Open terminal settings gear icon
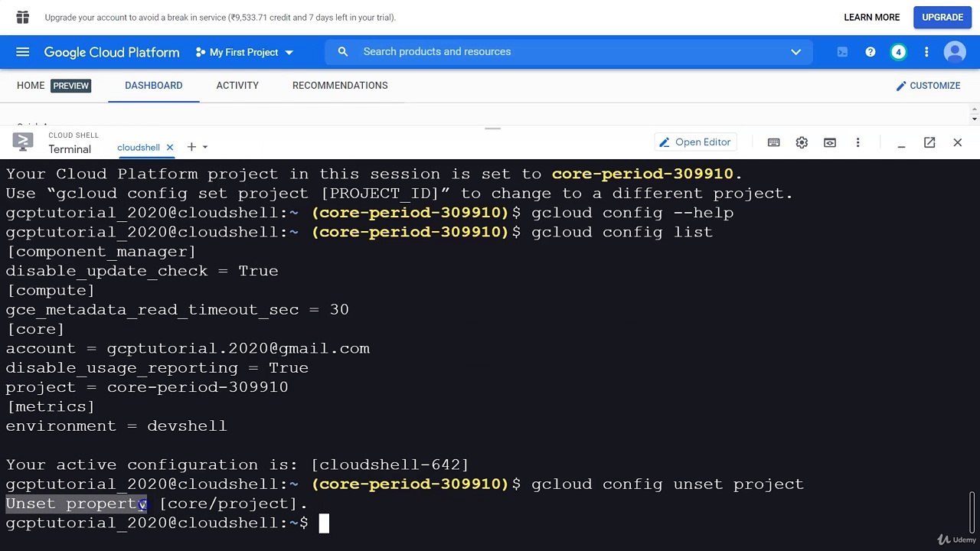Screen dimensions: 980x551 tap(802, 142)
